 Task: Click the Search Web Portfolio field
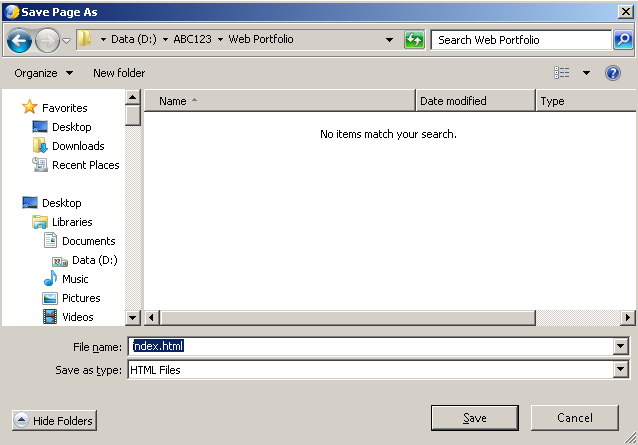coord(521,40)
